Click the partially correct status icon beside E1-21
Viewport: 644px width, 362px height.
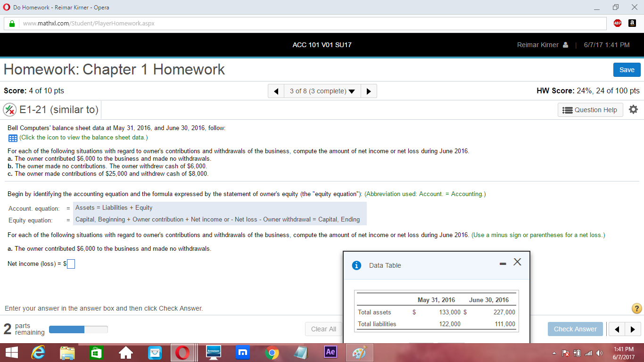click(9, 110)
